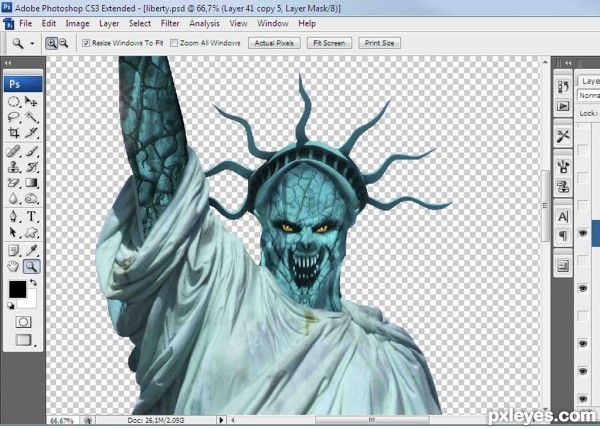Open the Layer menu
The image size is (600, 429).
[x=109, y=23]
